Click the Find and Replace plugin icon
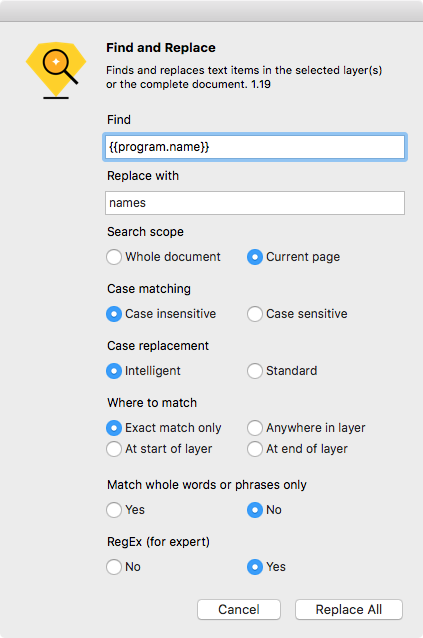423x638 pixels. click(56, 70)
